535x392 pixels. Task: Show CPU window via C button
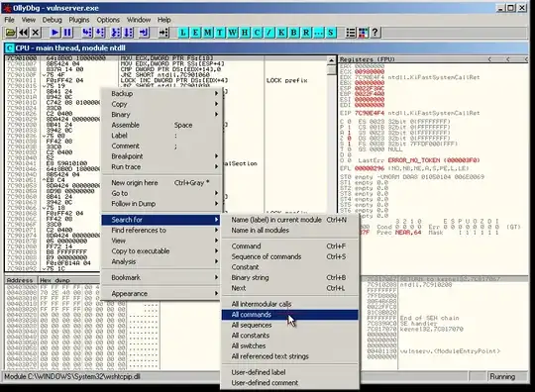(x=257, y=33)
